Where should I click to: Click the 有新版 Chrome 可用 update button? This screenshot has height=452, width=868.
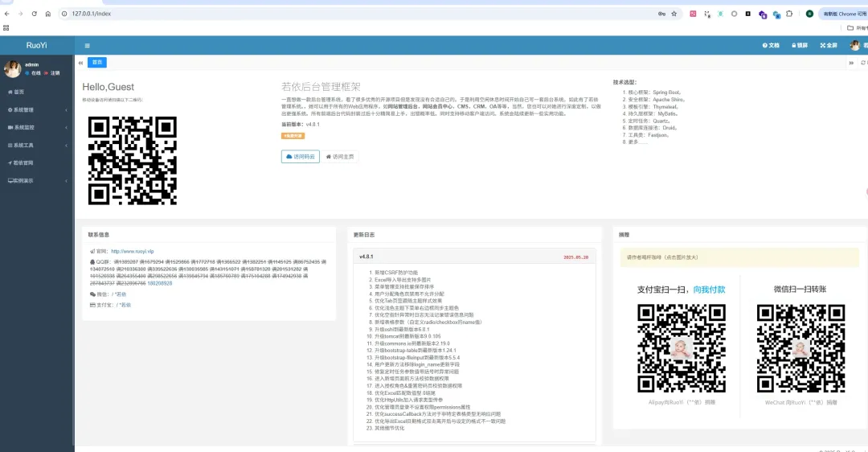(x=844, y=14)
